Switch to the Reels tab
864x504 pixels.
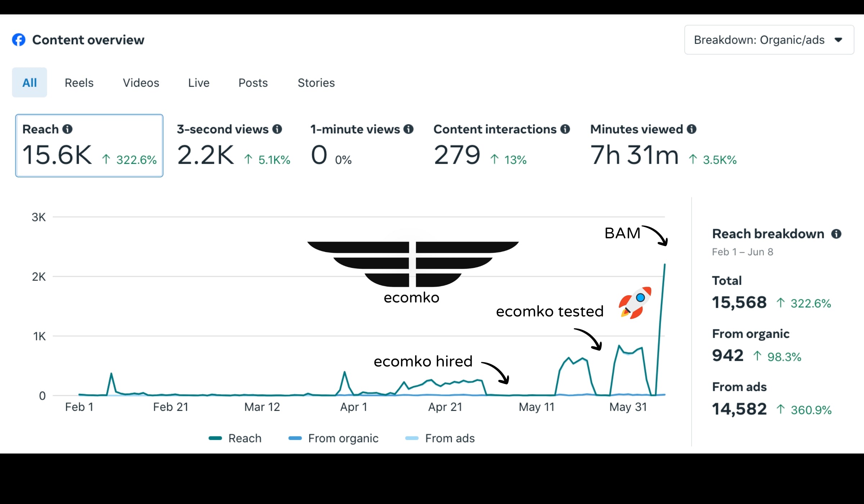[79, 83]
